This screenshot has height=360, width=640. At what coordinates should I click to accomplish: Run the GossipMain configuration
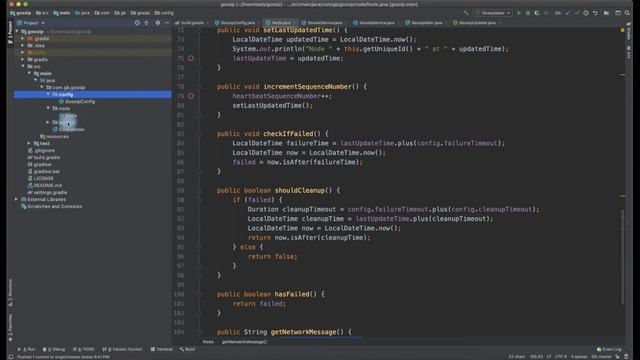519,13
